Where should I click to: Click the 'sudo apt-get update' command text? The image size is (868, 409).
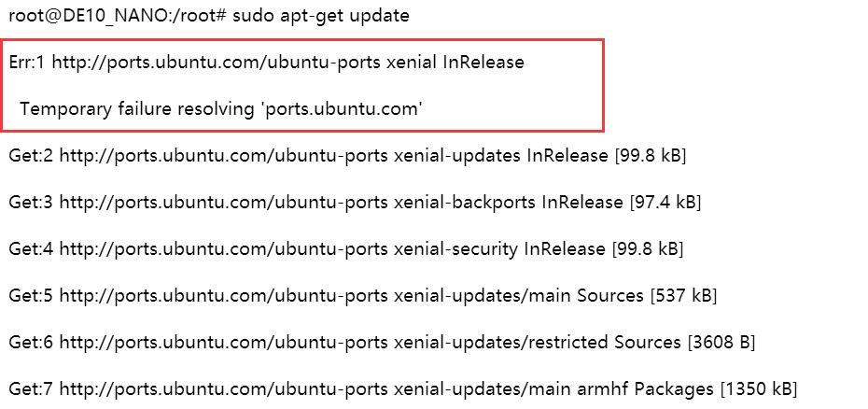pos(320,16)
